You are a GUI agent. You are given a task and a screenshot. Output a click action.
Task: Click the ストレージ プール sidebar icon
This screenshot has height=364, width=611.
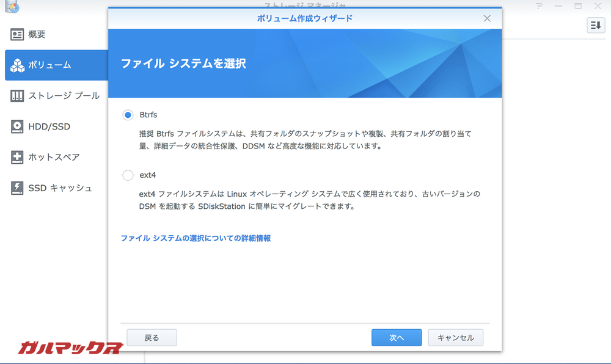[x=17, y=96]
